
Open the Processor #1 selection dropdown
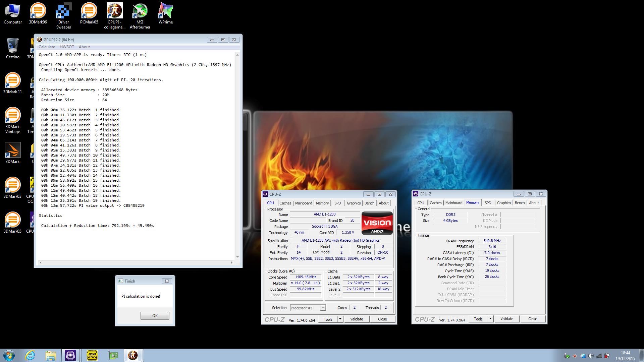coord(308,308)
